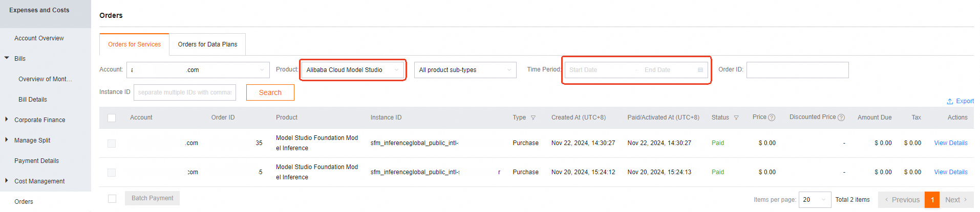Open the Alibaba Cloud Model Studio product dropdown
Screen dimensions: 980x212
353,70
